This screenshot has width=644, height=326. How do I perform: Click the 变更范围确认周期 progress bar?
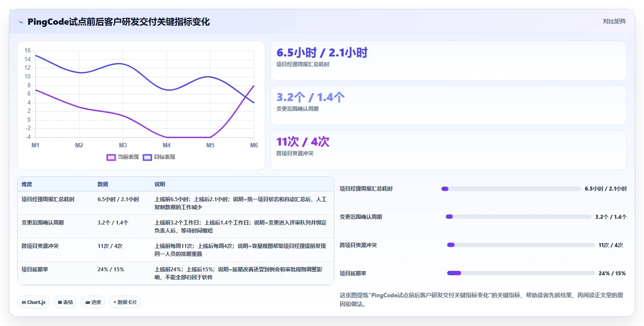518,217
